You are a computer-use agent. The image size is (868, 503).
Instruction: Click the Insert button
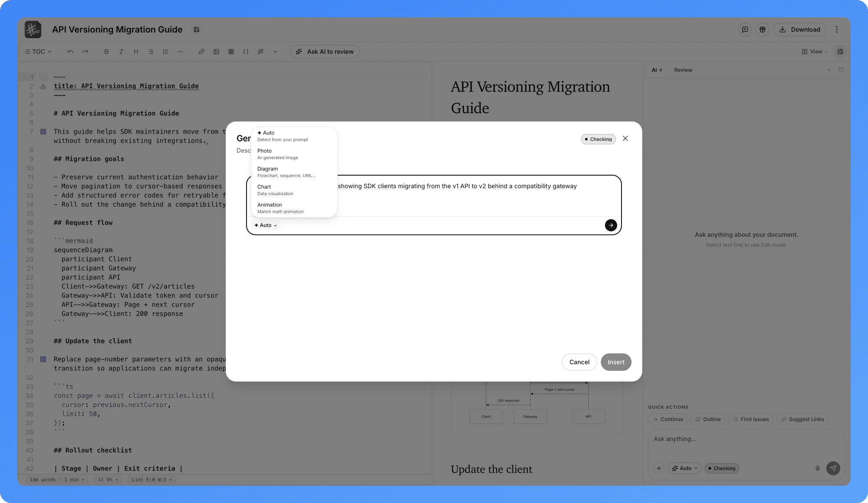click(x=616, y=362)
